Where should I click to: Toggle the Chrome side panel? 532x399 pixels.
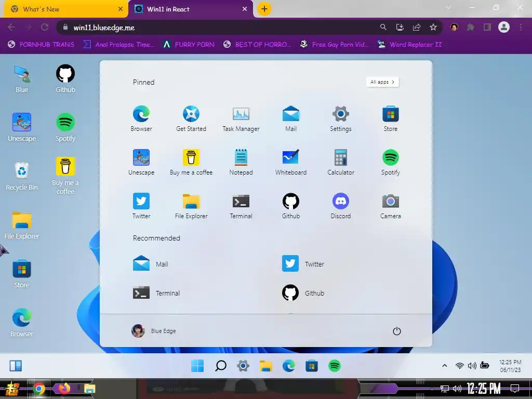coord(487,27)
